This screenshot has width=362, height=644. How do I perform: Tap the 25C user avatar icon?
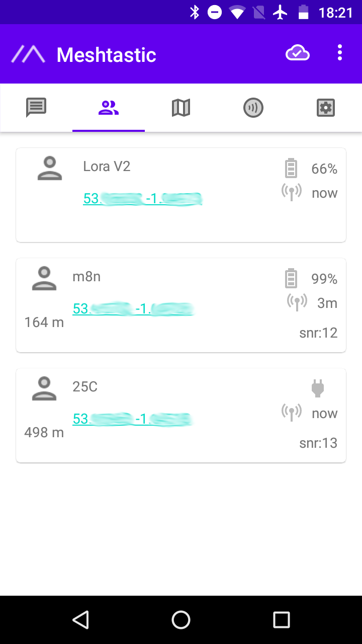tap(44, 389)
